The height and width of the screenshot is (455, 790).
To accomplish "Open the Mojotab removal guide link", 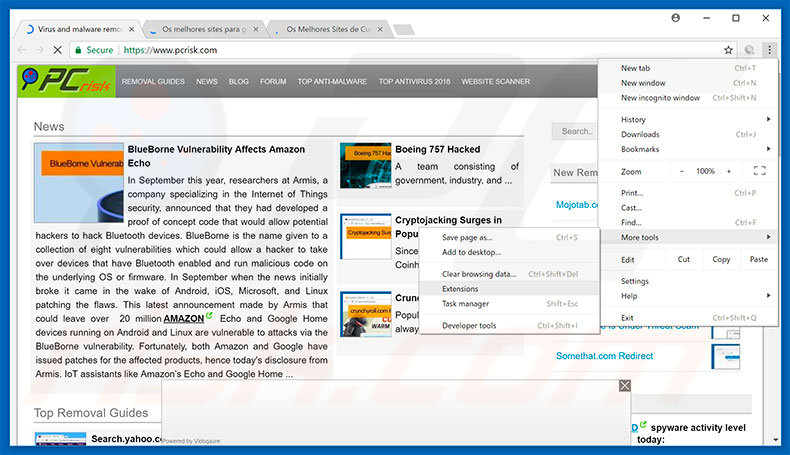I will pyautogui.click(x=576, y=205).
